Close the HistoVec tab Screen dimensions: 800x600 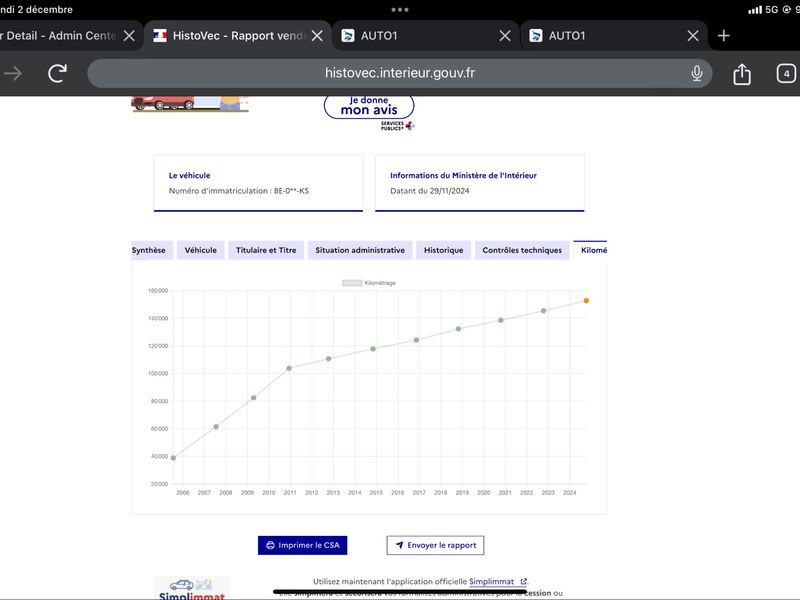click(317, 36)
